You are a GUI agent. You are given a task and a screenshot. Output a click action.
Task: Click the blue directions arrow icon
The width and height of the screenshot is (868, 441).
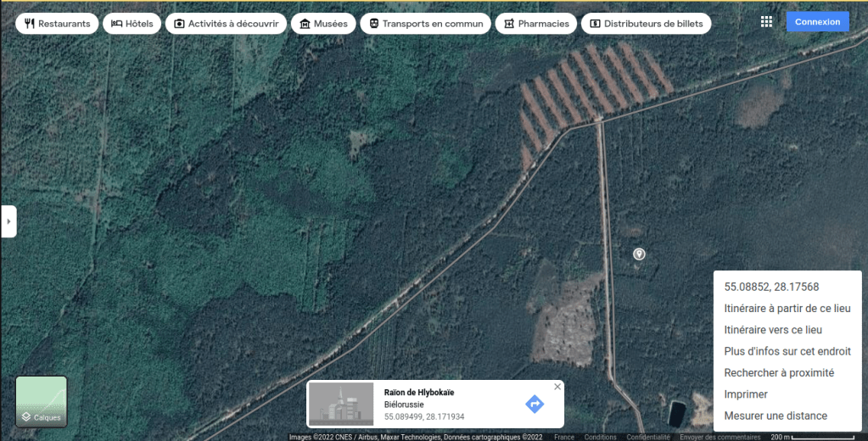(535, 404)
